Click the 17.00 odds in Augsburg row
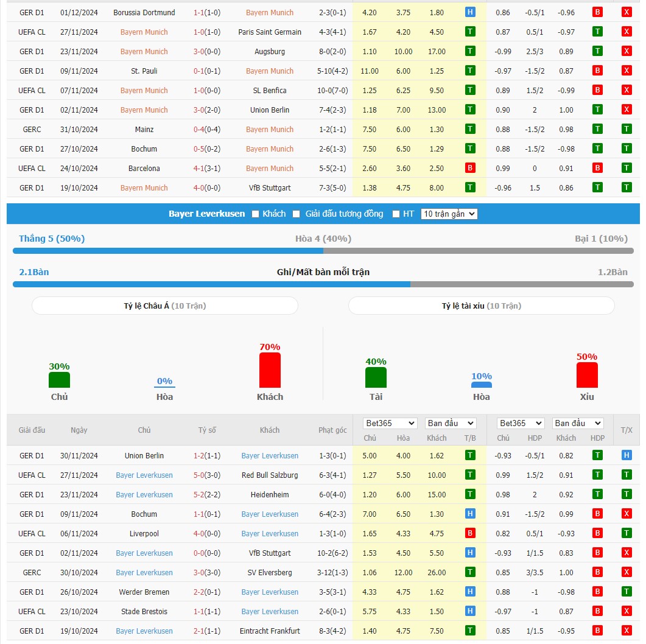The width and height of the screenshot is (646, 644). pos(437,52)
